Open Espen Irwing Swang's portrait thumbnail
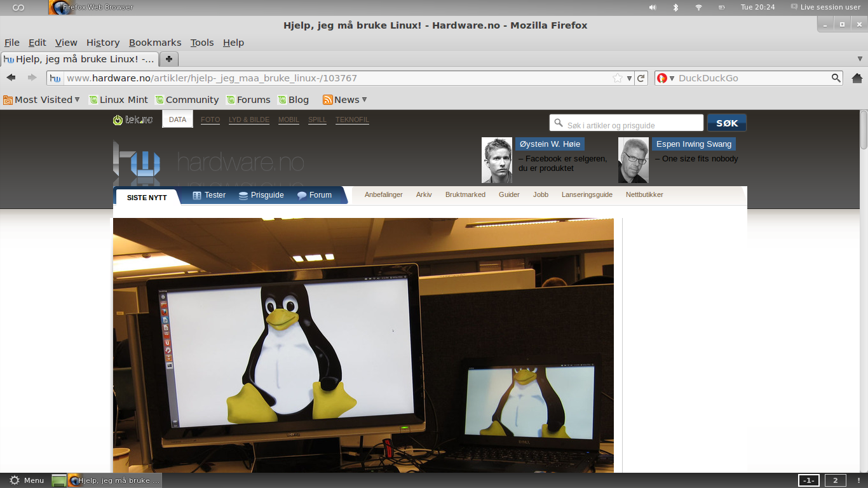868x488 pixels. coord(634,160)
